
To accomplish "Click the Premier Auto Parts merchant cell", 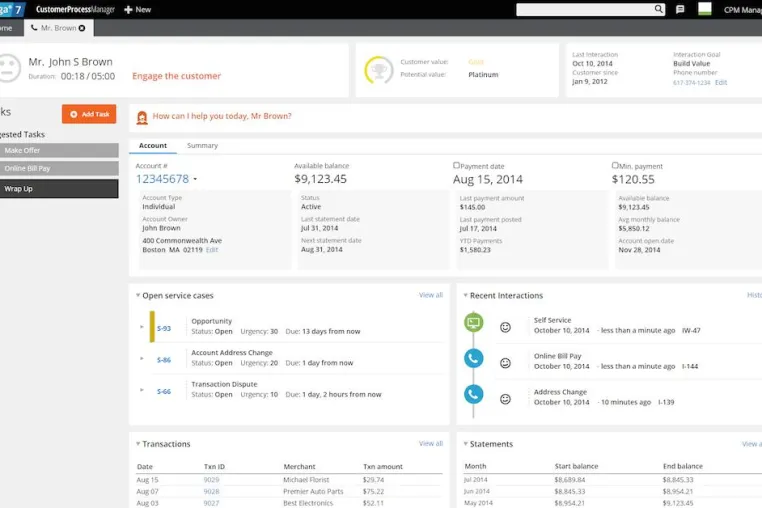I will tap(313, 491).
